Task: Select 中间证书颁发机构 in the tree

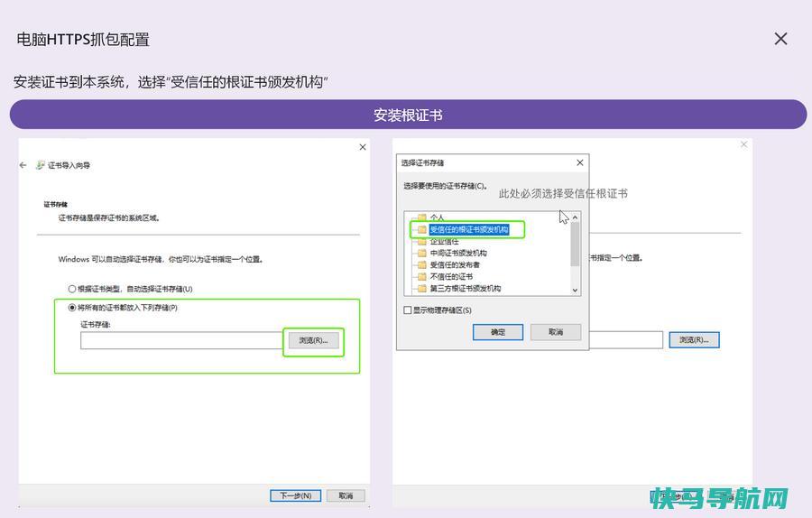Action: (458, 253)
